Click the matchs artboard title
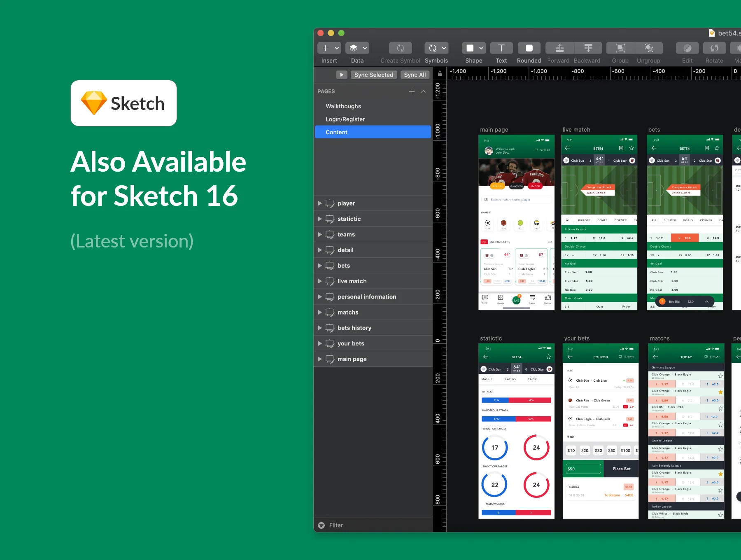The image size is (741, 560). (659, 338)
